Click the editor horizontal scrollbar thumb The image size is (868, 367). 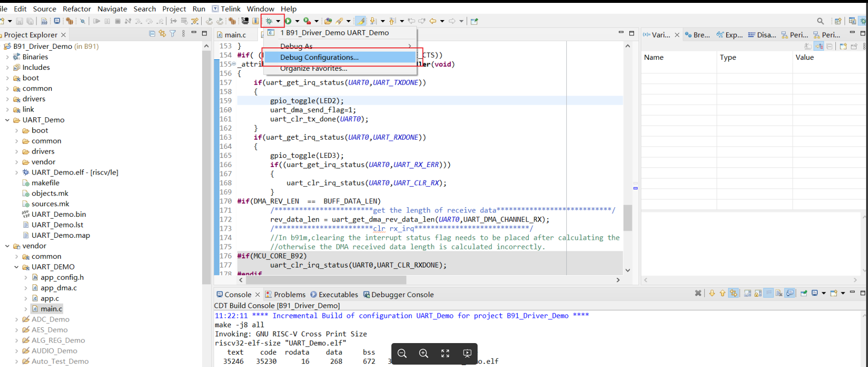[326, 280]
